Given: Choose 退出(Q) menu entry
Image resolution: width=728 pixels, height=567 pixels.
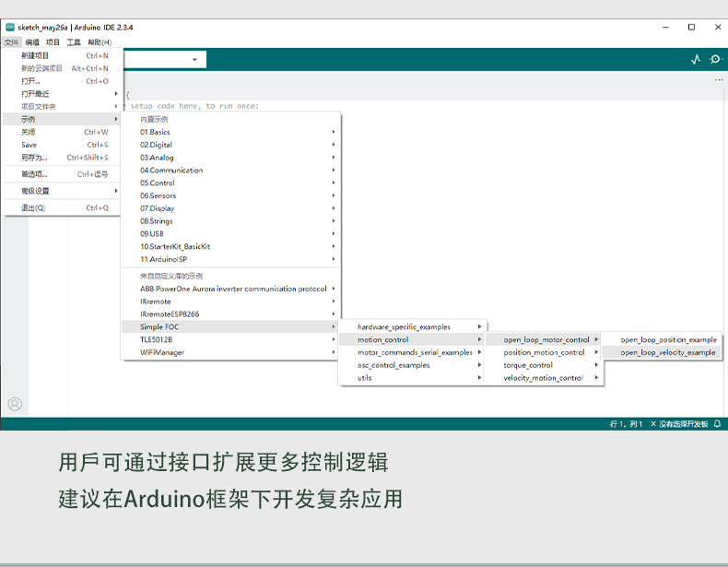Looking at the screenshot, I should click(62, 207).
